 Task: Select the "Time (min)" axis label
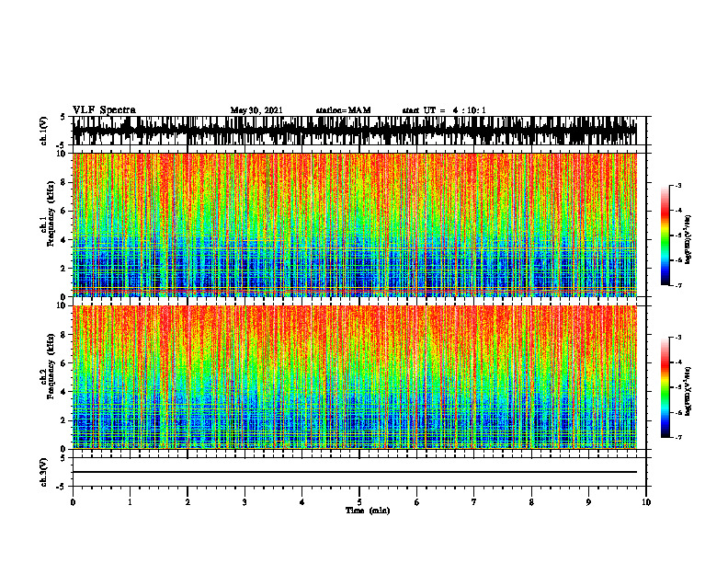pyautogui.click(x=368, y=511)
